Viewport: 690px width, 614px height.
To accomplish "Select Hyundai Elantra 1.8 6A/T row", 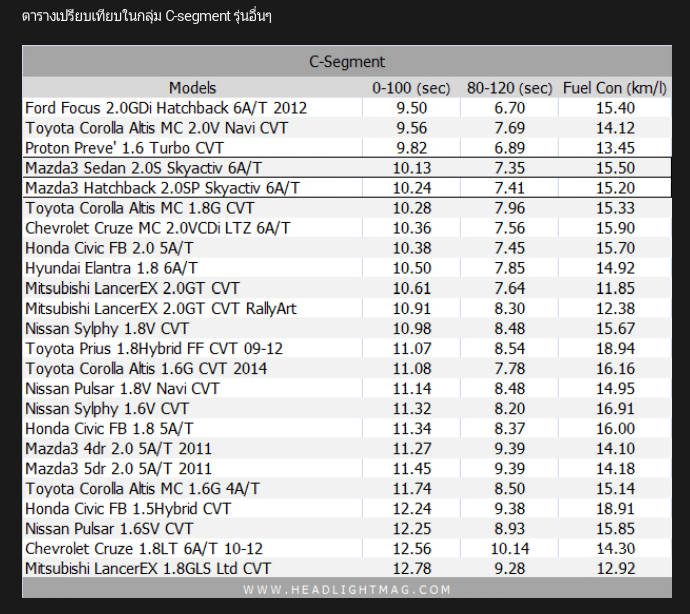I will (347, 268).
